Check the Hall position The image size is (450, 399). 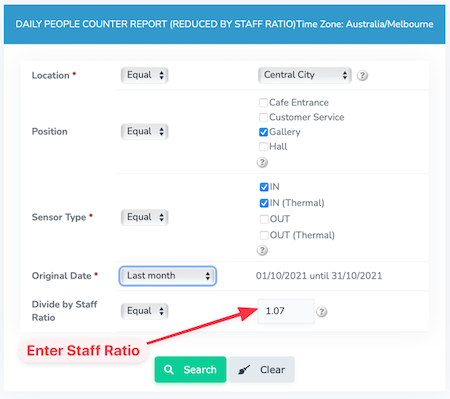click(x=263, y=147)
